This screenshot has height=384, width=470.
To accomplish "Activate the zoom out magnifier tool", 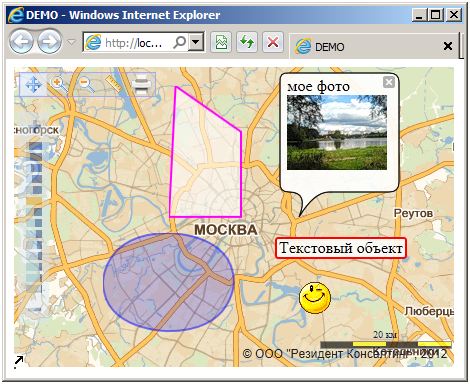I will (x=86, y=85).
